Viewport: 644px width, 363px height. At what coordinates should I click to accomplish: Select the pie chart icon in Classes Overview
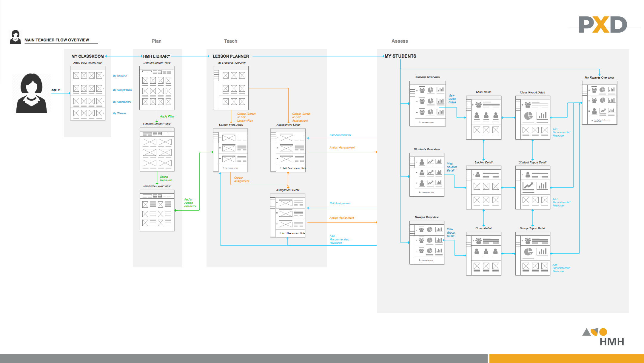click(x=431, y=90)
